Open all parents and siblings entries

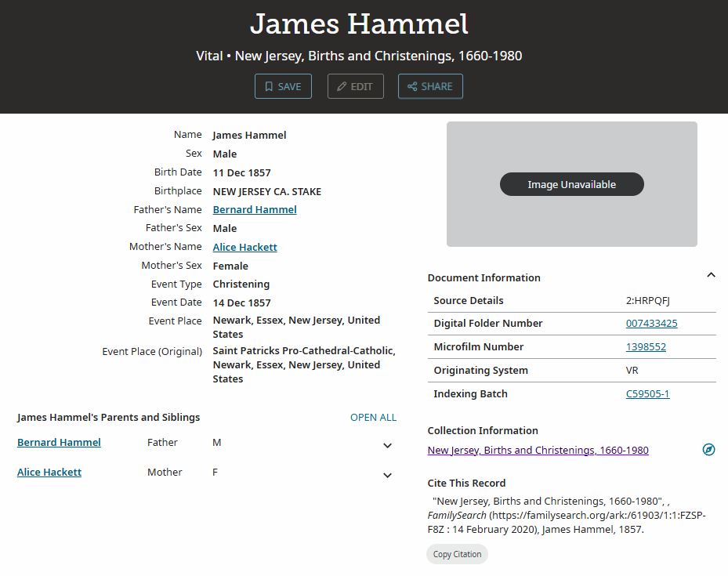pos(373,417)
